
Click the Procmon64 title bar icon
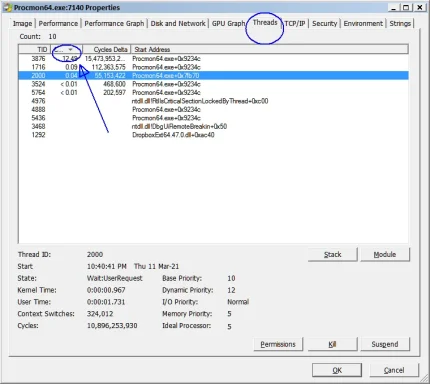point(8,7)
